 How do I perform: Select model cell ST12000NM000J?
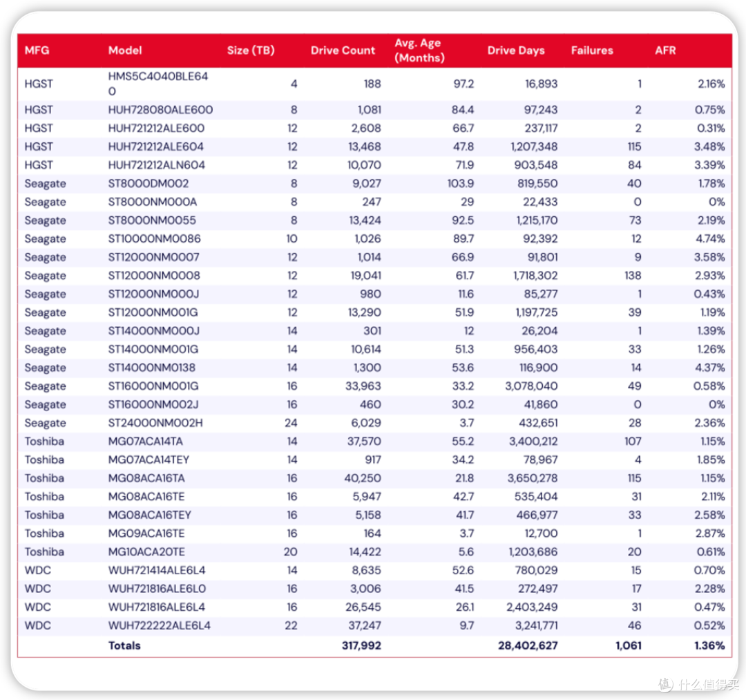(x=153, y=294)
